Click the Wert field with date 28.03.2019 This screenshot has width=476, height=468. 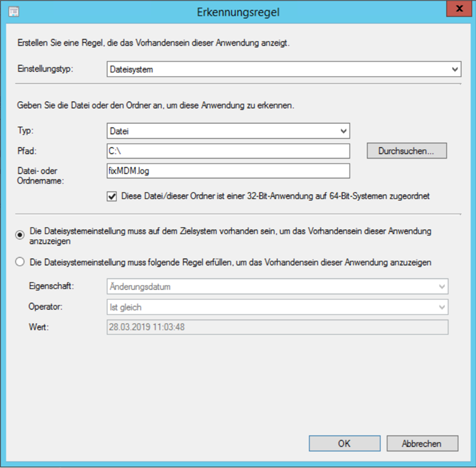tap(277, 327)
